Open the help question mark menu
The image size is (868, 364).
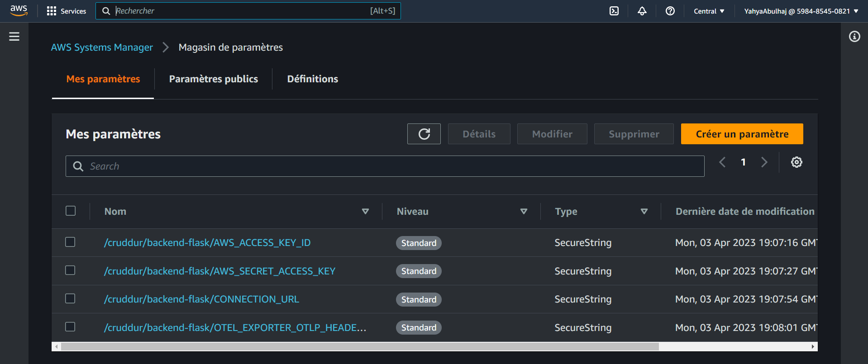670,11
